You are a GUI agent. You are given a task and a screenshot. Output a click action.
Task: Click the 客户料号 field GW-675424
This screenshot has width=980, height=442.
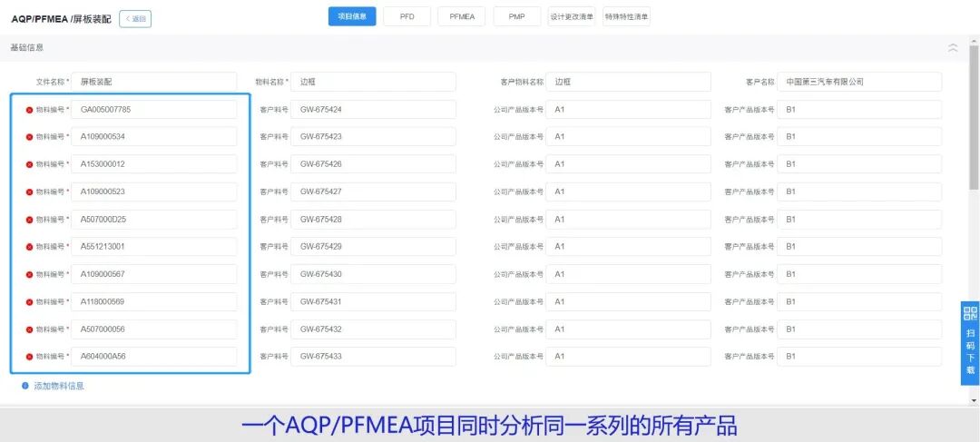[373, 110]
